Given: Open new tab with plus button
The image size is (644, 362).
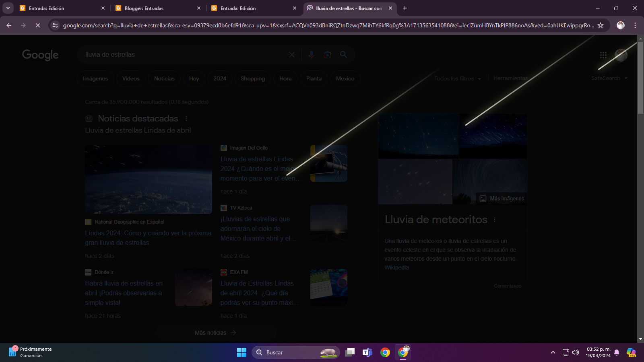Looking at the screenshot, I should (x=405, y=8).
